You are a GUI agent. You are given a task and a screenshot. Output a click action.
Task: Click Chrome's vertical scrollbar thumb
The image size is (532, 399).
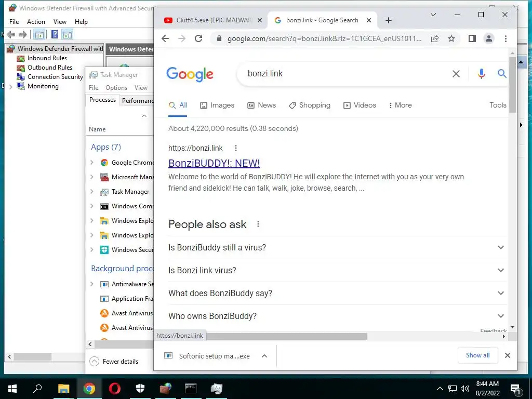[x=512, y=85]
